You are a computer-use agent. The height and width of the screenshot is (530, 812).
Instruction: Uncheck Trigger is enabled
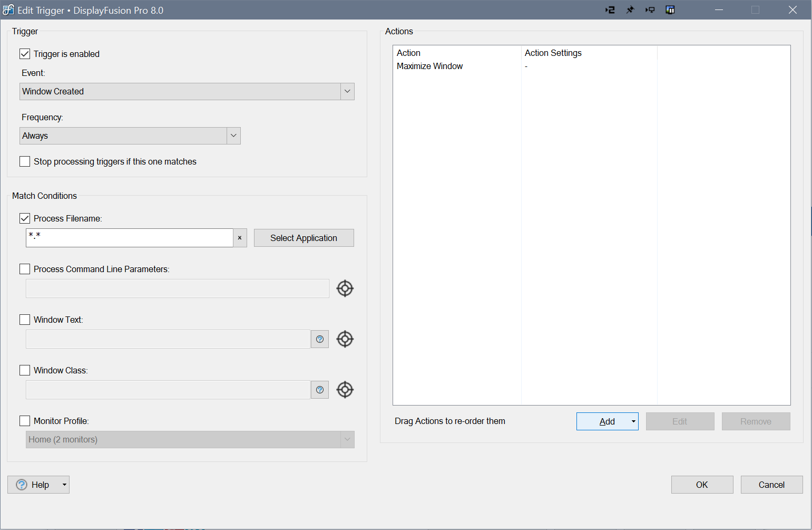[25, 54]
